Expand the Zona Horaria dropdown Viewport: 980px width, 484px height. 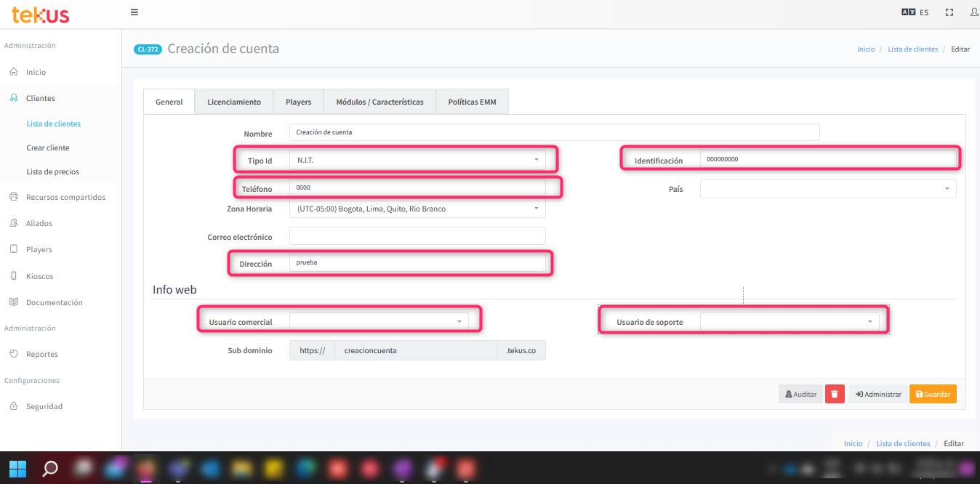coord(417,209)
